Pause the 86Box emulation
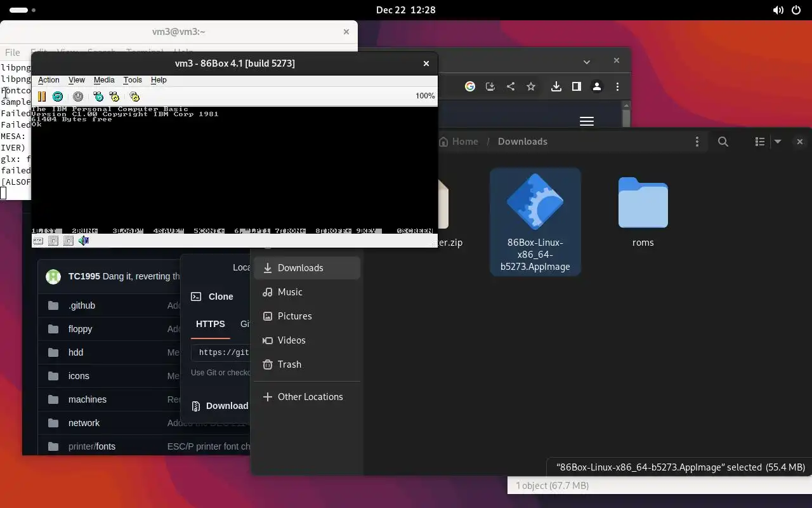The width and height of the screenshot is (812, 508). (42, 97)
